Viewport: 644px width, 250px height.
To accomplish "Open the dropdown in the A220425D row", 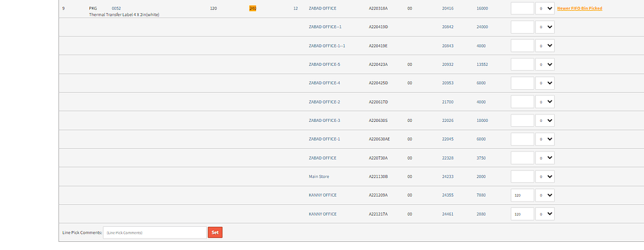I will click(x=545, y=83).
